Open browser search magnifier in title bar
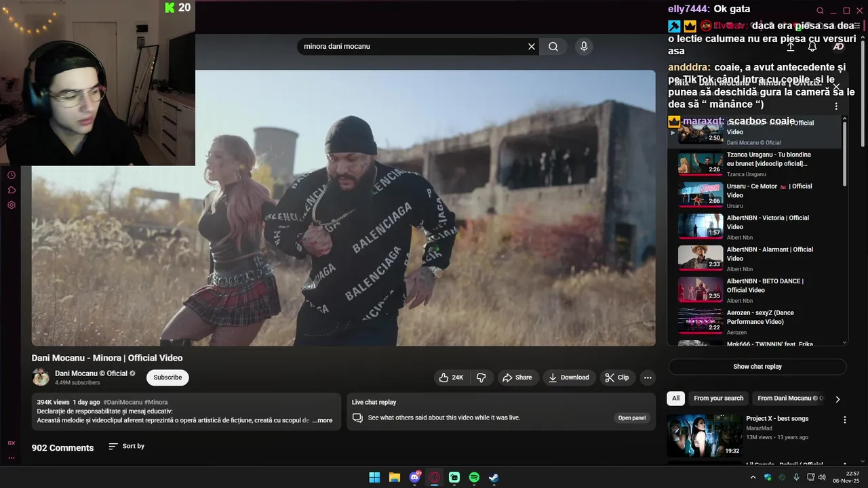Screen dimensions: 868x488 click(x=820, y=11)
